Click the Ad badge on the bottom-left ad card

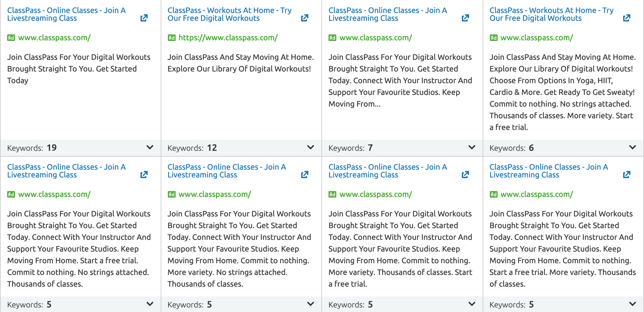point(11,194)
